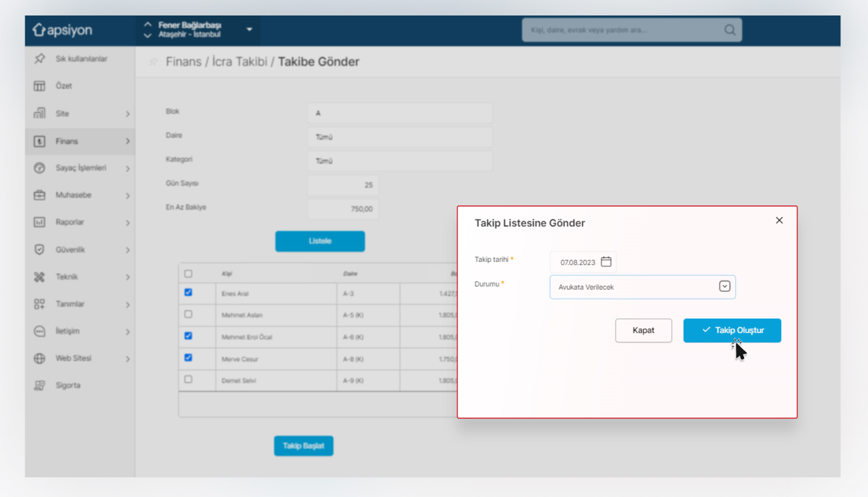Click the Finans breadcrumb link
Screen dimensions: 868x497
tap(184, 62)
